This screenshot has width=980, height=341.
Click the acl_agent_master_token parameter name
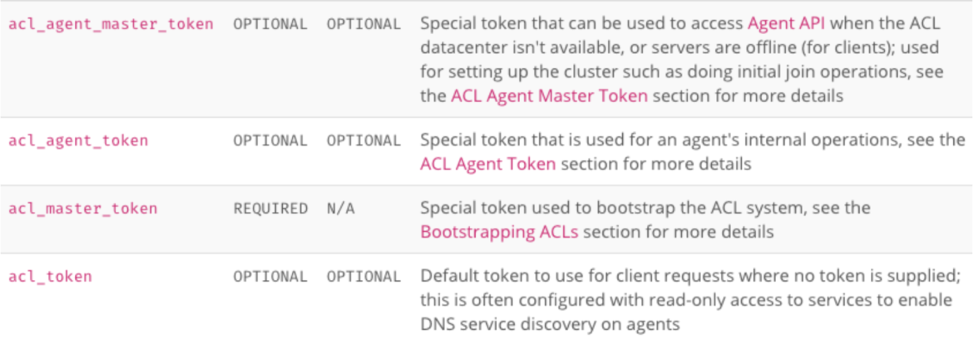coord(111,24)
